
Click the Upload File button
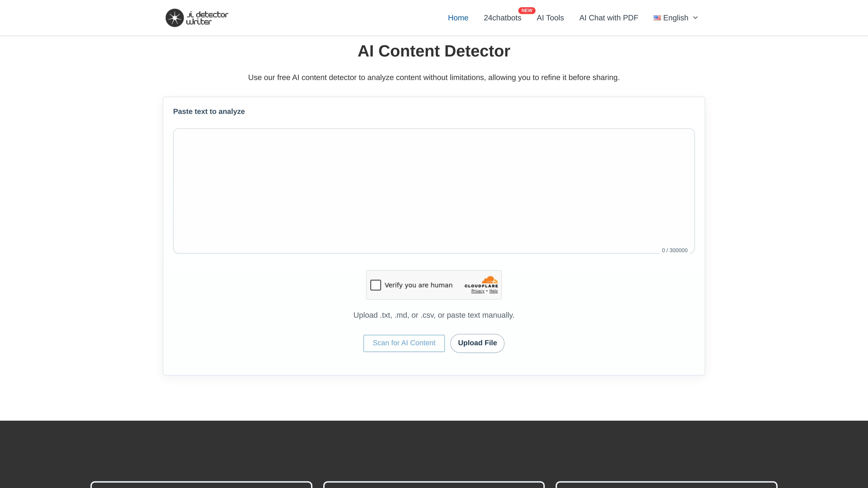click(477, 343)
